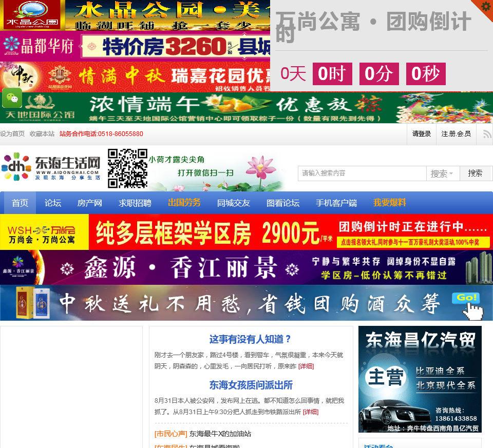The width and height of the screenshot is (493, 448).
Task: Focus the search content input field
Action: click(362, 173)
